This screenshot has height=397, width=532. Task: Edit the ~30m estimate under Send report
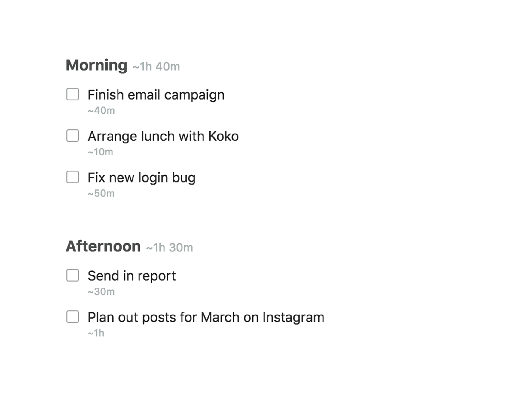click(x=101, y=292)
